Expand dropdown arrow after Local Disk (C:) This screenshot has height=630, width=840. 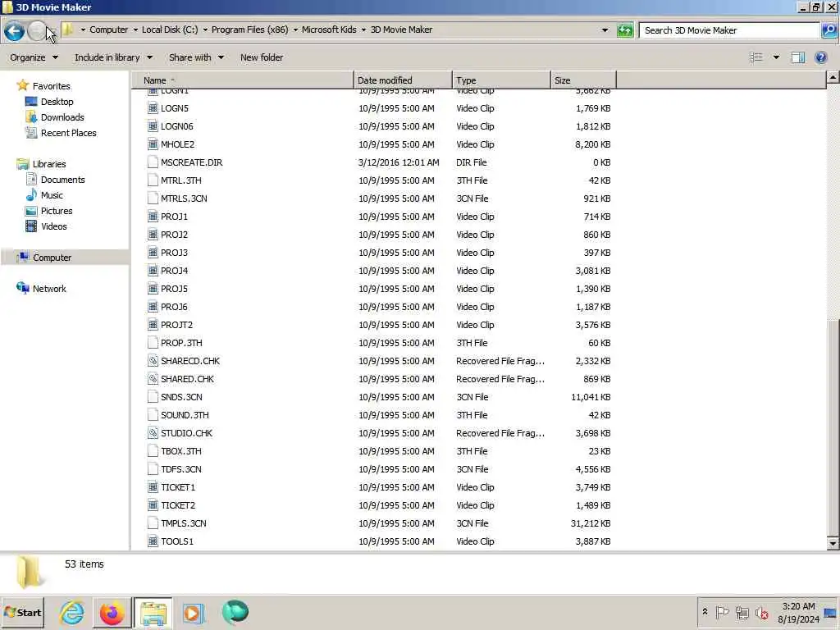[204, 30]
